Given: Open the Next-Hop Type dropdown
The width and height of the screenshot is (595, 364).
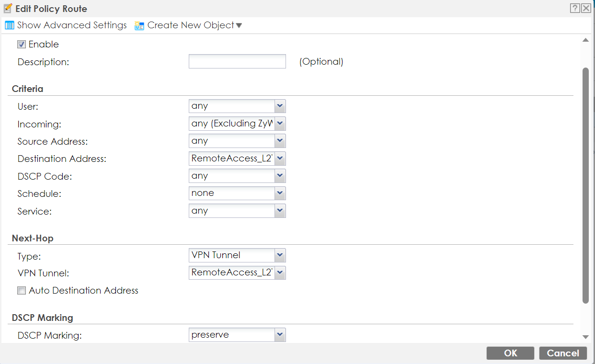Looking at the screenshot, I should click(280, 255).
